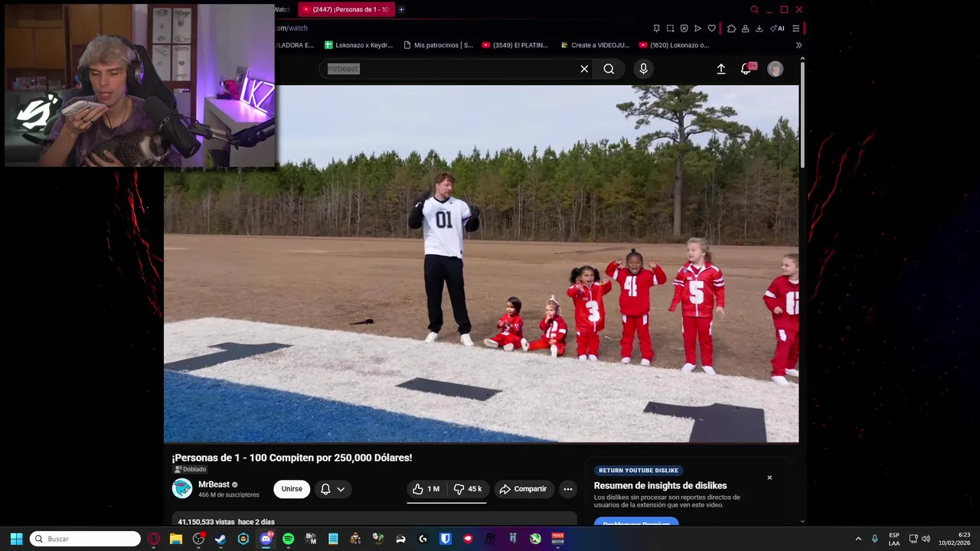Click the Unirse join button
980x551 pixels.
(292, 489)
